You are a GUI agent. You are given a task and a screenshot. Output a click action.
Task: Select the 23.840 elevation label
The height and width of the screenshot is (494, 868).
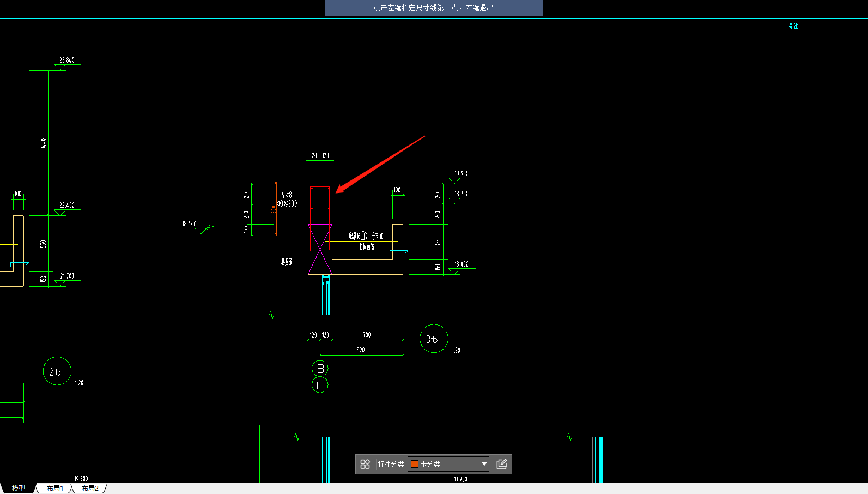pyautogui.click(x=67, y=60)
